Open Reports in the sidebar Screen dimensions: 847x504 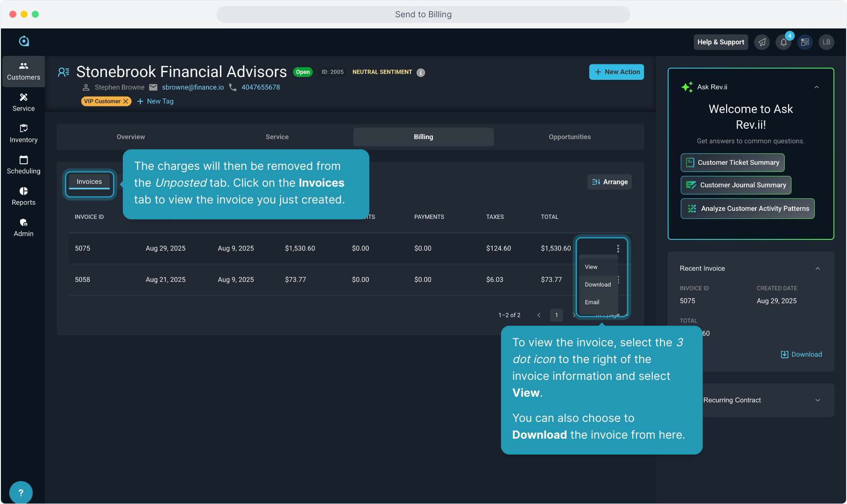[23, 196]
